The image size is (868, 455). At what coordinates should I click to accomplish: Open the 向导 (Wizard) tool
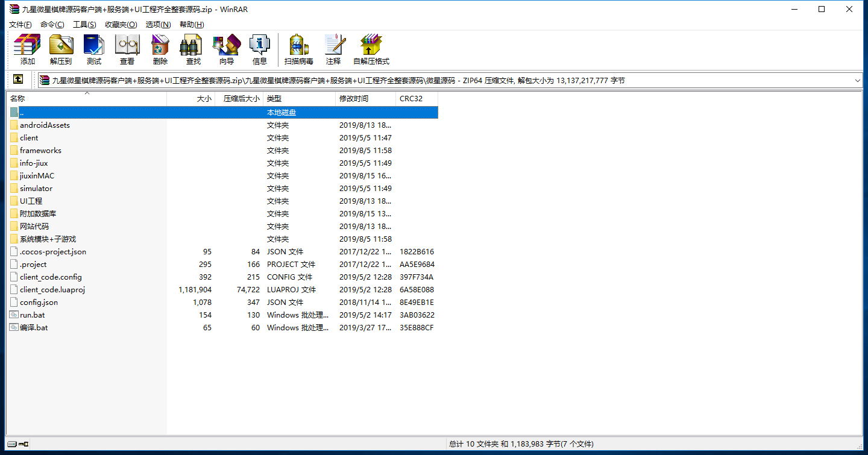(x=226, y=49)
